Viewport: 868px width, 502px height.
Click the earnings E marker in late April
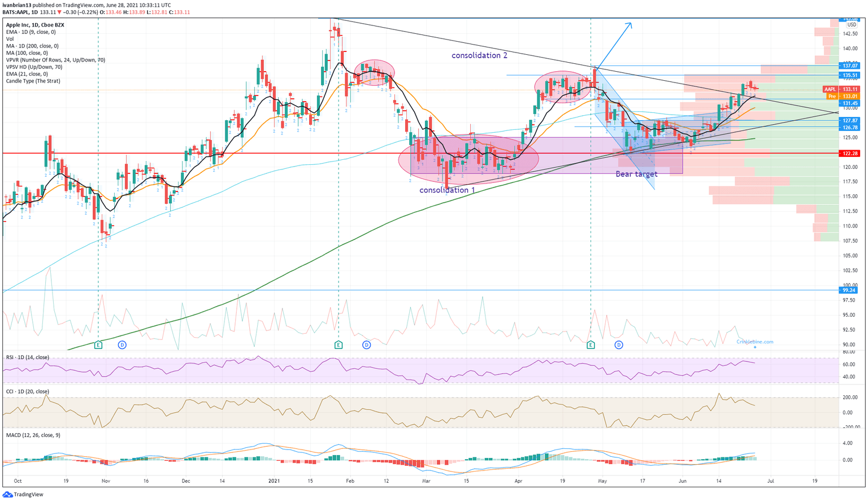[x=591, y=344]
